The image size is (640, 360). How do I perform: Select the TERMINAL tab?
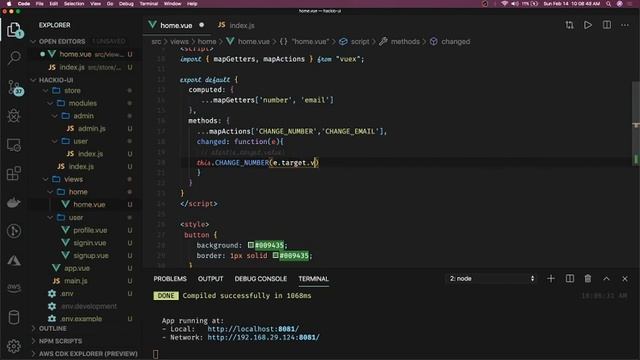point(313,279)
